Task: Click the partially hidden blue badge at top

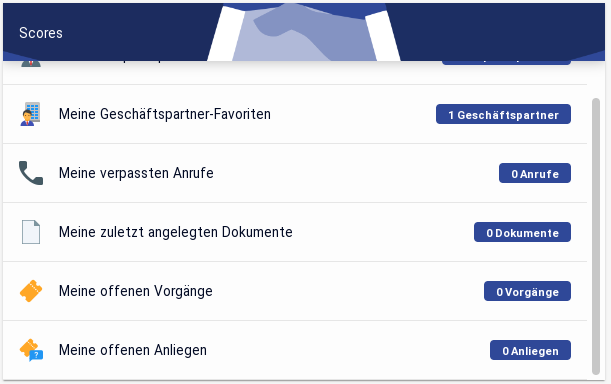Action: coord(506,63)
